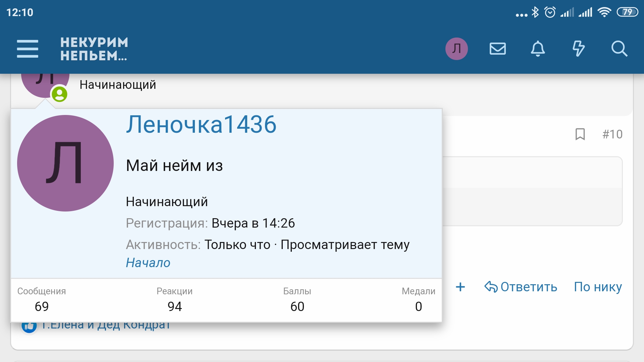644x362 pixels.
Task: Open the envelope messages icon
Action: (x=497, y=49)
